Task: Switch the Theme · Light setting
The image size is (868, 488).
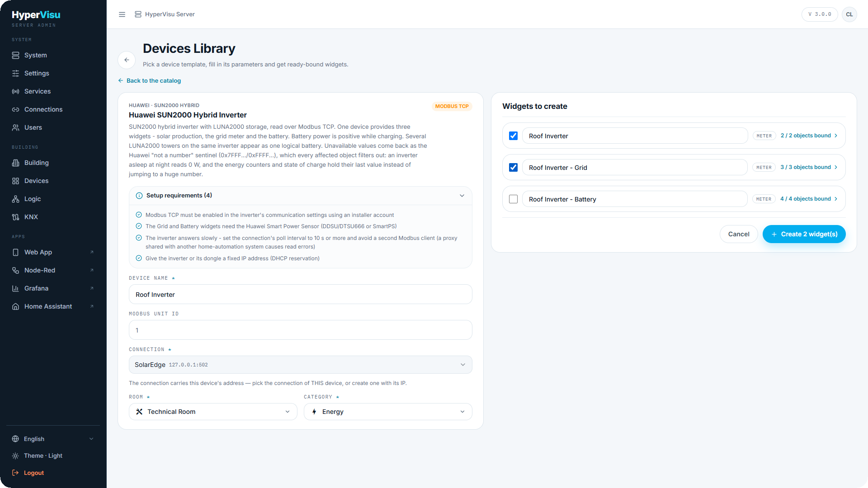Action: [53, 456]
